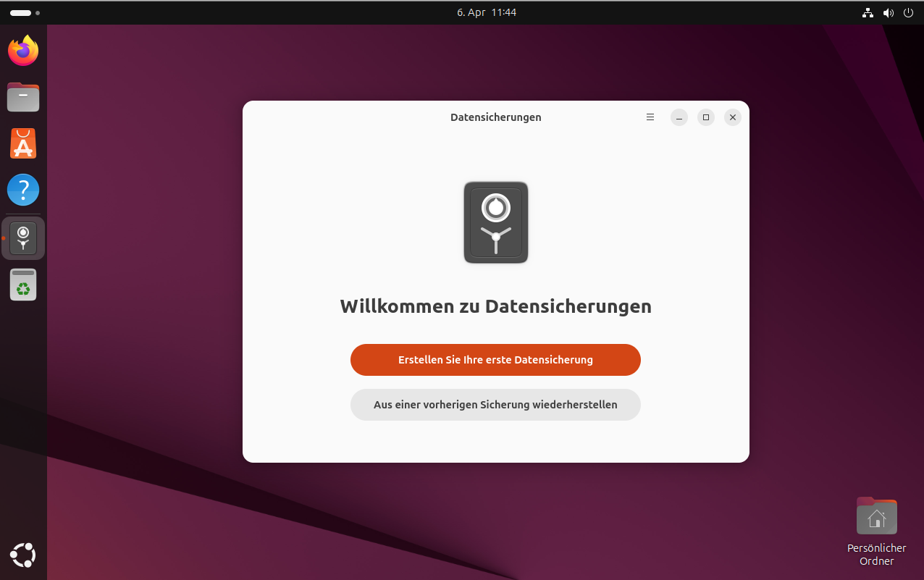This screenshot has width=924, height=580.
Task: Select the Datensicherungen safe icon in dock
Action: 23,238
